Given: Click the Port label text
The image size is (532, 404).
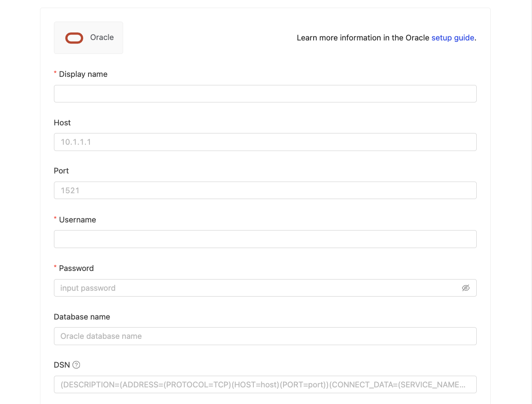Looking at the screenshot, I should 62,171.
